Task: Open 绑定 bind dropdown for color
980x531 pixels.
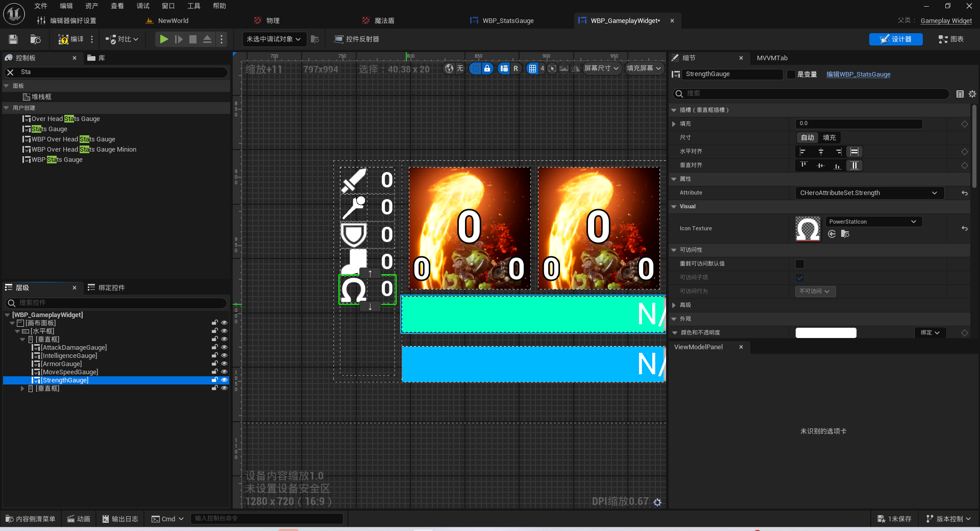Action: coord(930,333)
